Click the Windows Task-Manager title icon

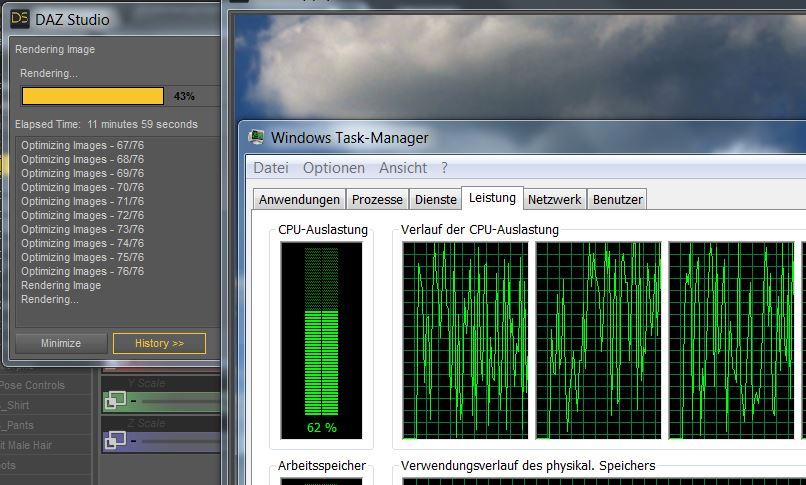click(x=256, y=137)
